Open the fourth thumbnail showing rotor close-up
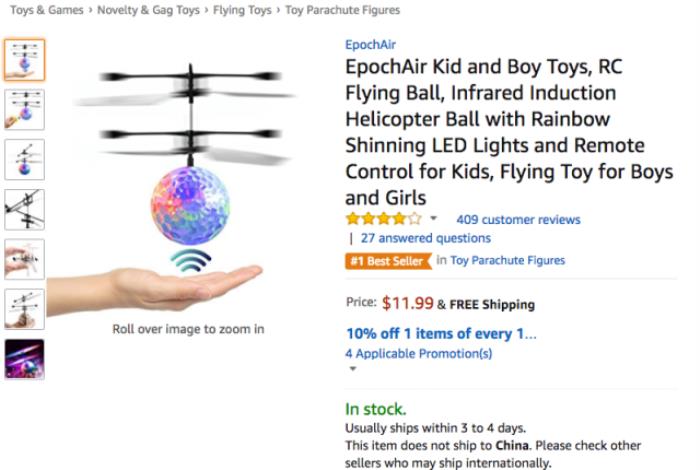This screenshot has width=700, height=470. tap(24, 209)
